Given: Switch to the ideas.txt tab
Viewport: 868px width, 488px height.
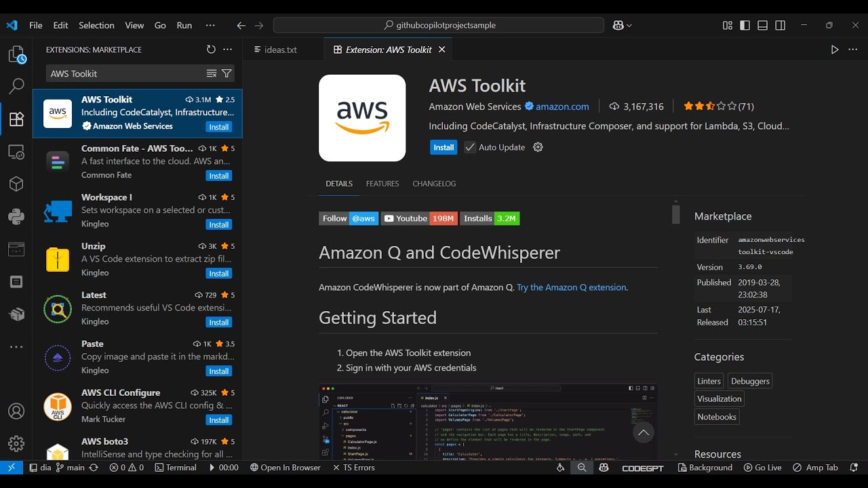Looking at the screenshot, I should 281,49.
